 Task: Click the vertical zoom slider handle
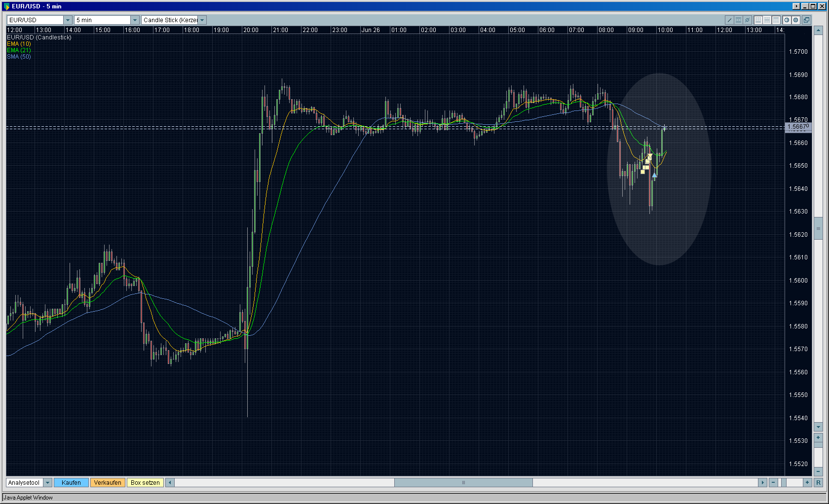pos(818,445)
